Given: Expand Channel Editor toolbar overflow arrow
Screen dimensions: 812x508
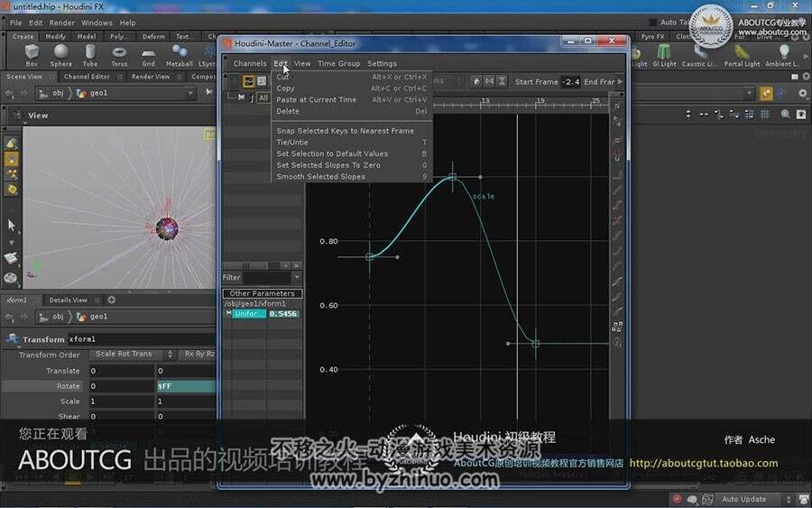Looking at the screenshot, I should [x=621, y=81].
